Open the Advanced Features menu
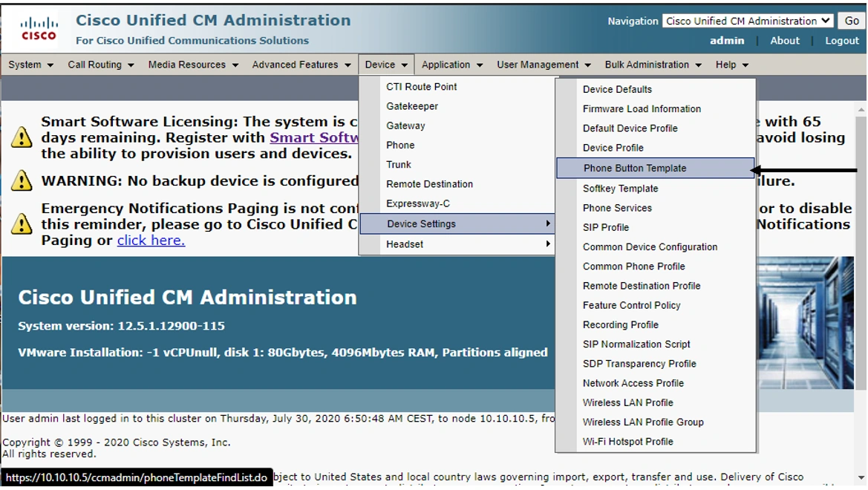This screenshot has height=490, width=868. coord(301,65)
